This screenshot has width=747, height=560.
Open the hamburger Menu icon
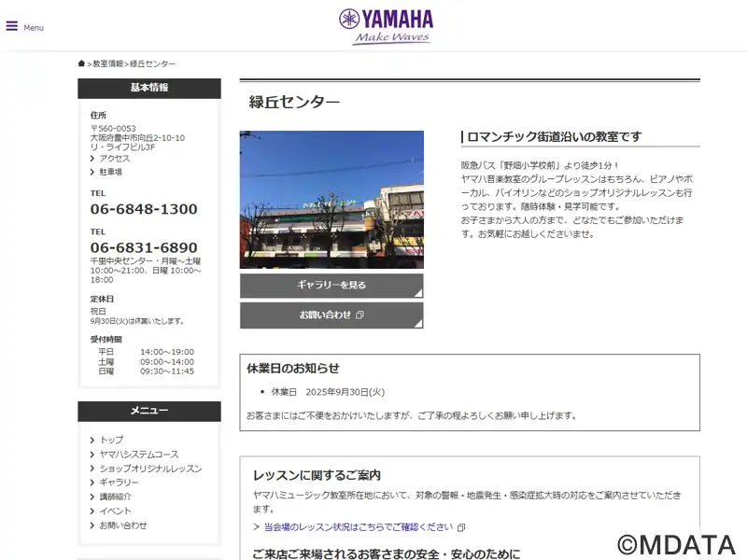pos(12,26)
